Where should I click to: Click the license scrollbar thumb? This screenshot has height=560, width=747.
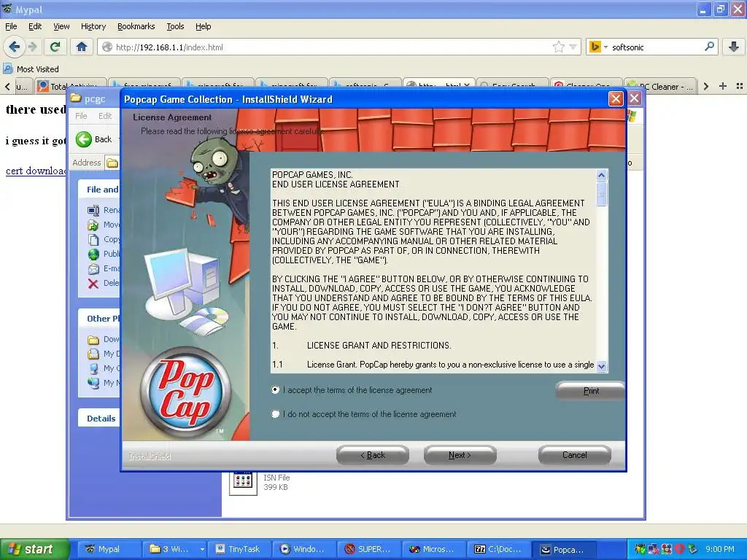point(602,194)
